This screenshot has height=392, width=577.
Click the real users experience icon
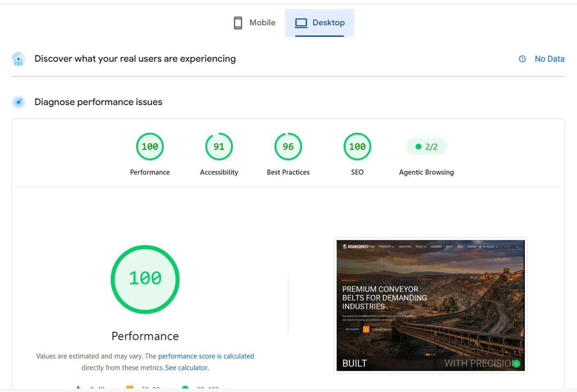(x=19, y=59)
